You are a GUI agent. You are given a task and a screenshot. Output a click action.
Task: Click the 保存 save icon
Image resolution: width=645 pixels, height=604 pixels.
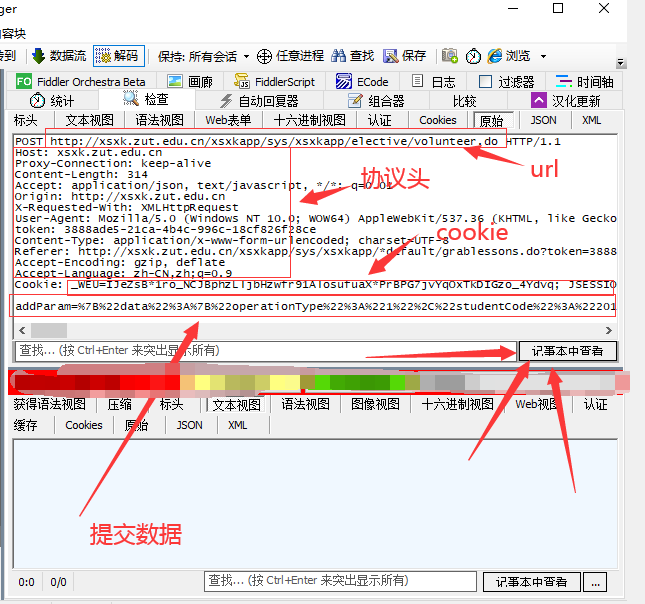pyautogui.click(x=390, y=56)
